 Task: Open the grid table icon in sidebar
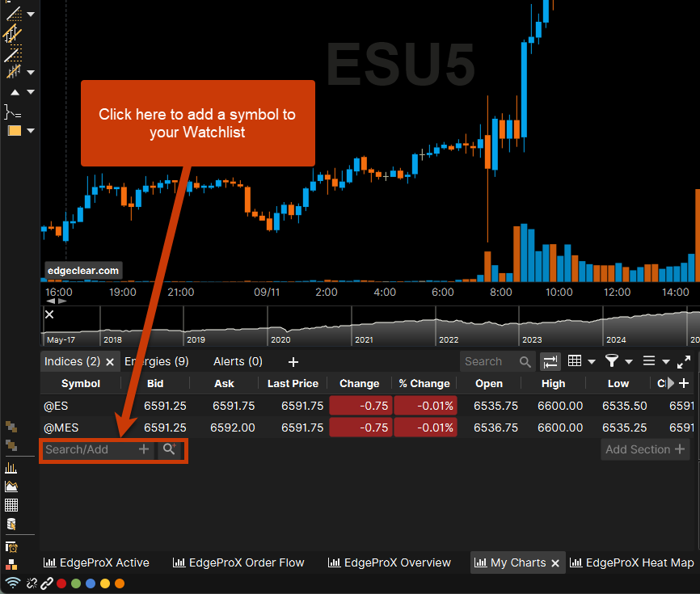(x=11, y=505)
